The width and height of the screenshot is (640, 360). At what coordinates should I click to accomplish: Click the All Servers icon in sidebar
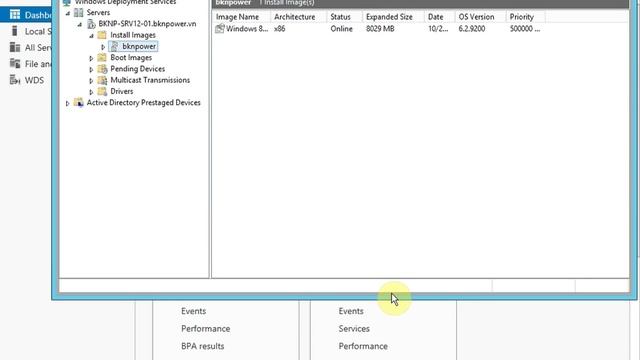pos(15,47)
